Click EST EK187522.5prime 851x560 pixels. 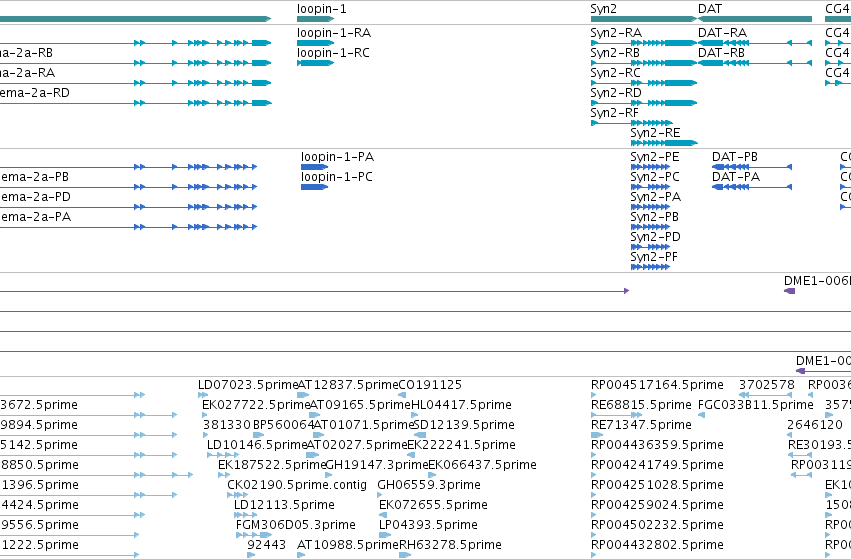pyautogui.click(x=272, y=465)
